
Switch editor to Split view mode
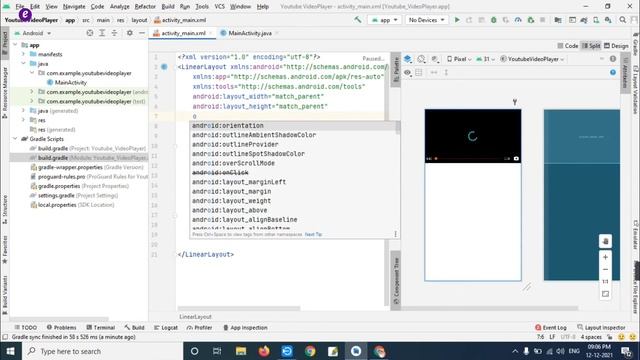[591, 46]
